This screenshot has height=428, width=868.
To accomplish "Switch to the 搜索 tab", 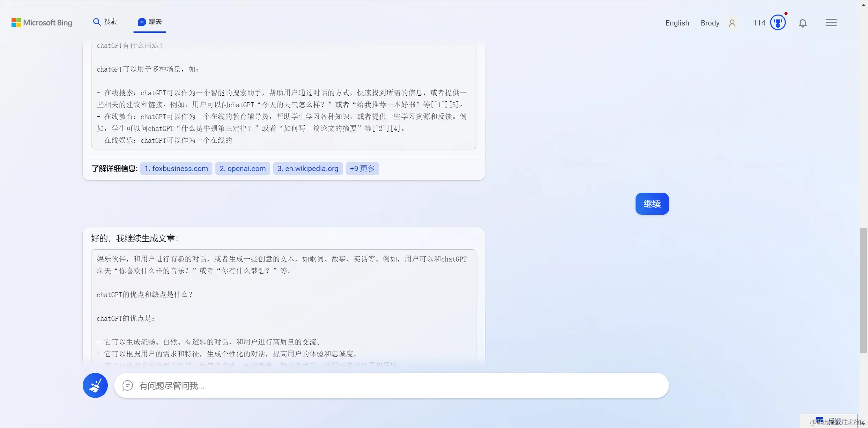I will coord(104,21).
